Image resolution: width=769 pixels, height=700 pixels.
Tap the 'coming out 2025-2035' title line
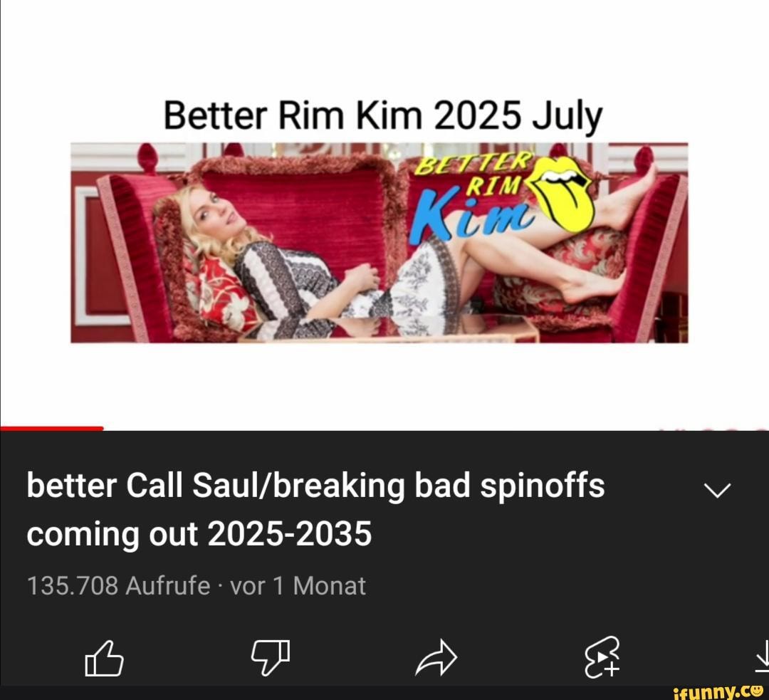coord(199,534)
